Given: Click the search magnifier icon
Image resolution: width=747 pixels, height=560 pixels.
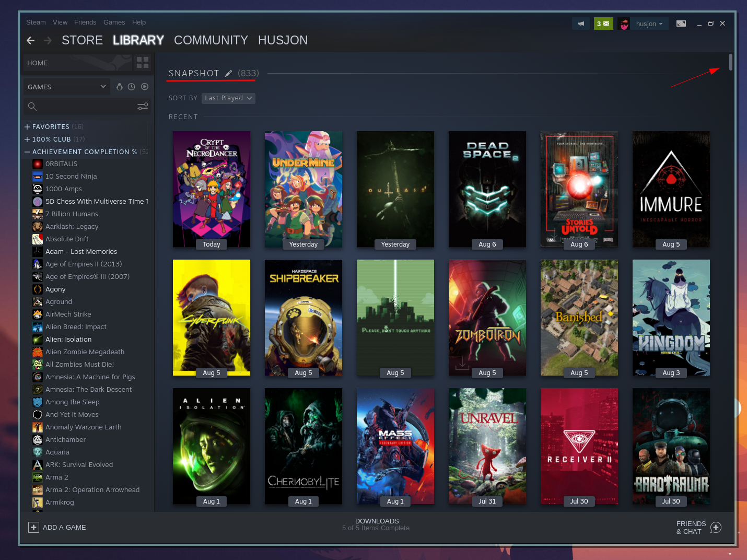Looking at the screenshot, I should (x=32, y=107).
